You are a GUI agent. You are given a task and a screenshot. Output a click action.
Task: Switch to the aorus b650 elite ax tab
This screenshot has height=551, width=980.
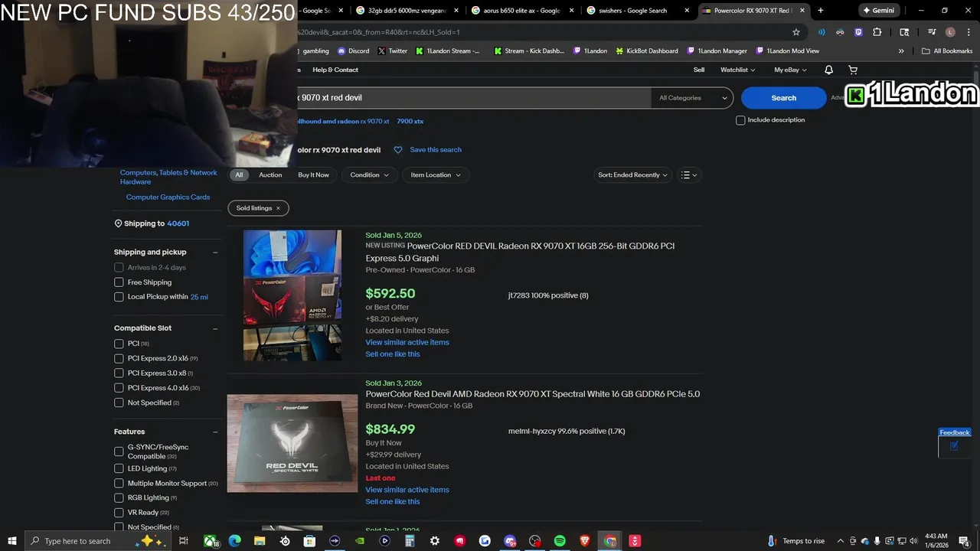(521, 11)
